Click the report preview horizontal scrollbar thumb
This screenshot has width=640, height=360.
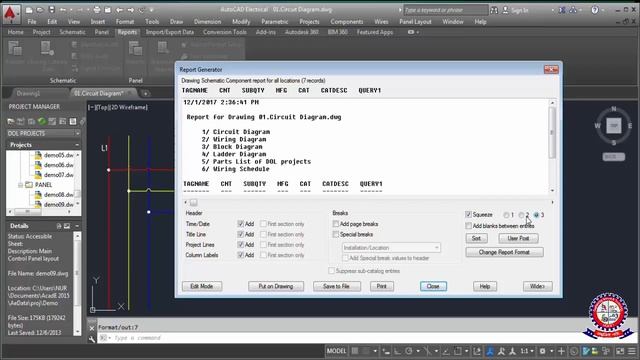(193, 202)
